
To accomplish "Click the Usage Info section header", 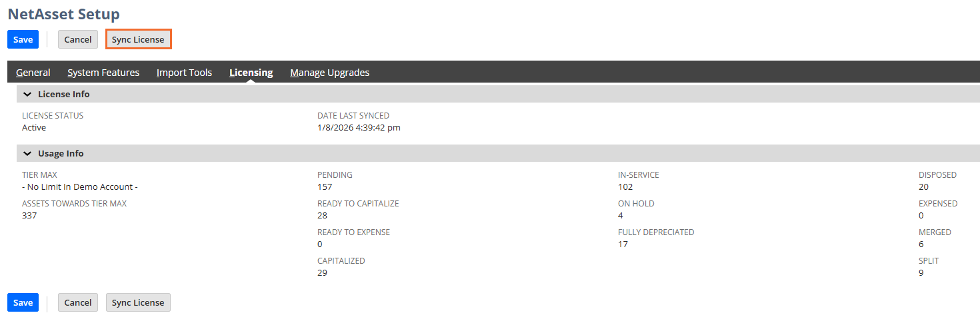I will (x=61, y=154).
